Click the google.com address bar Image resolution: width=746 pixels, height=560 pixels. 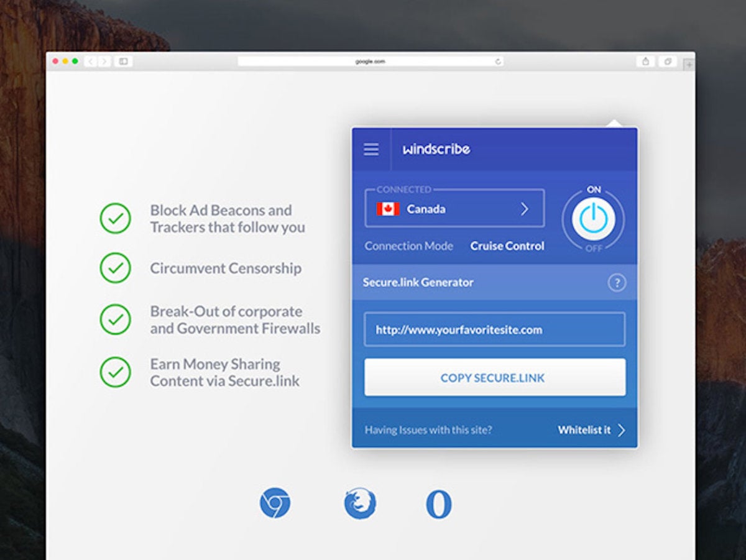pyautogui.click(x=371, y=62)
